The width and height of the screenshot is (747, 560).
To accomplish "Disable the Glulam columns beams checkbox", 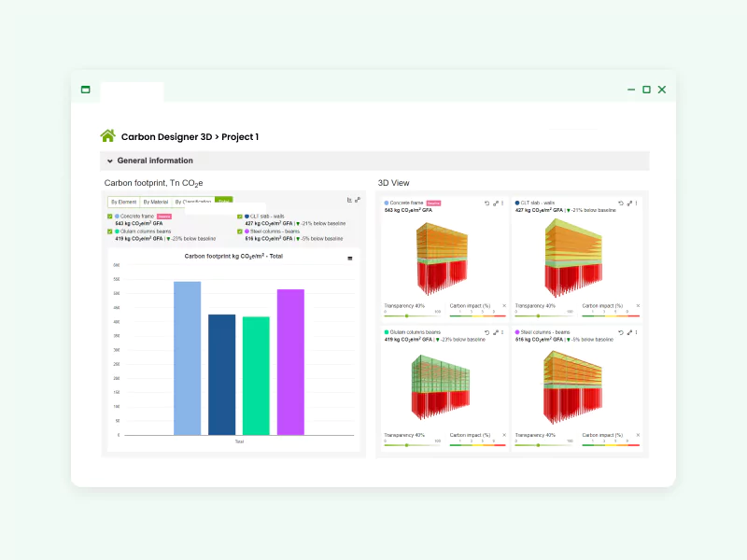I will pos(110,231).
